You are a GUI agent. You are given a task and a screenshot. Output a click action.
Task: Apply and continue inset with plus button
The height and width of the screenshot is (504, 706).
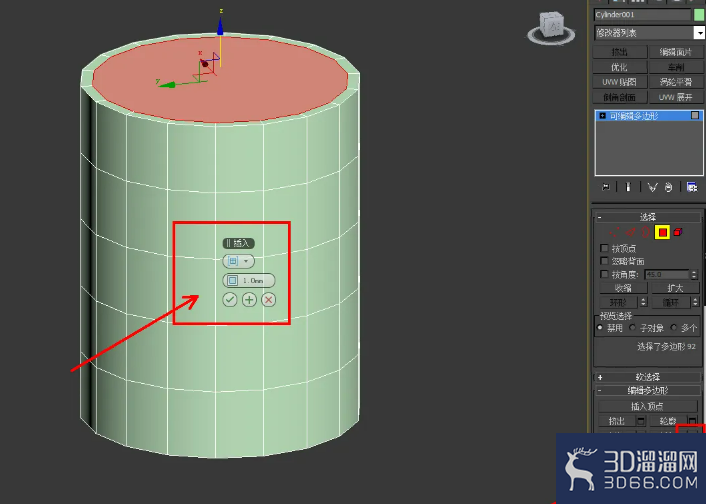249,300
